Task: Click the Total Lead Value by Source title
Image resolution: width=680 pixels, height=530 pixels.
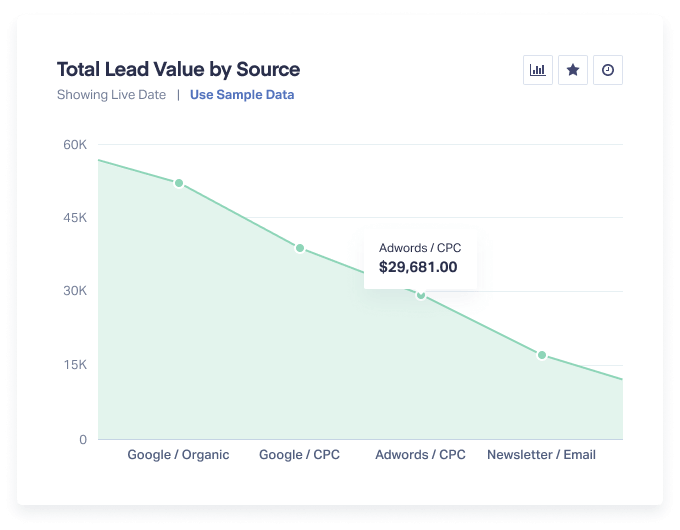Action: [178, 69]
